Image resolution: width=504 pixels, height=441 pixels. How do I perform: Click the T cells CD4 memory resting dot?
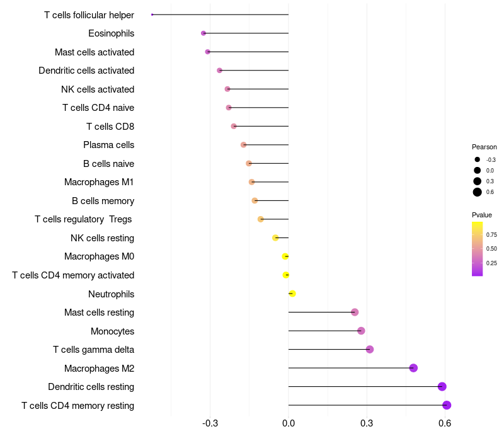[447, 405]
